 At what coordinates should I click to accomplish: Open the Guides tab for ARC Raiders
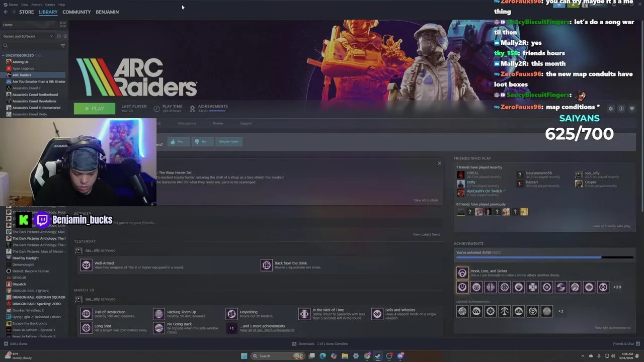(218, 124)
